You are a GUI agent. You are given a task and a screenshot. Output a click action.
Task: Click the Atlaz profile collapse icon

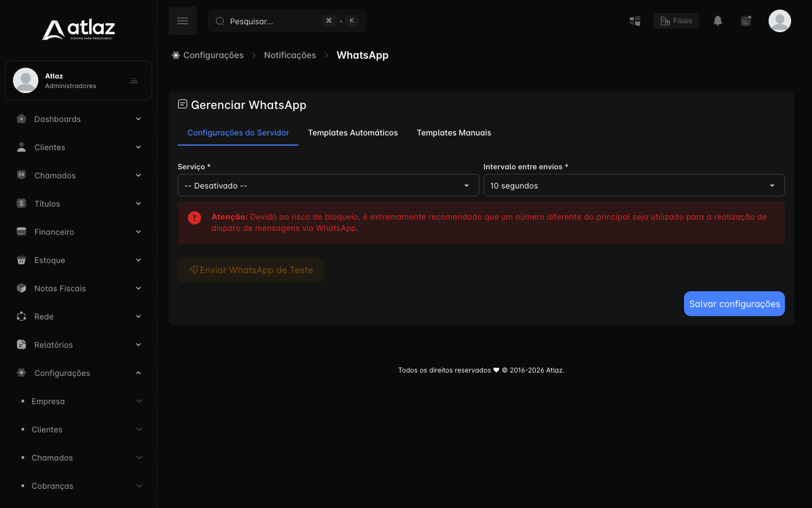[134, 81]
